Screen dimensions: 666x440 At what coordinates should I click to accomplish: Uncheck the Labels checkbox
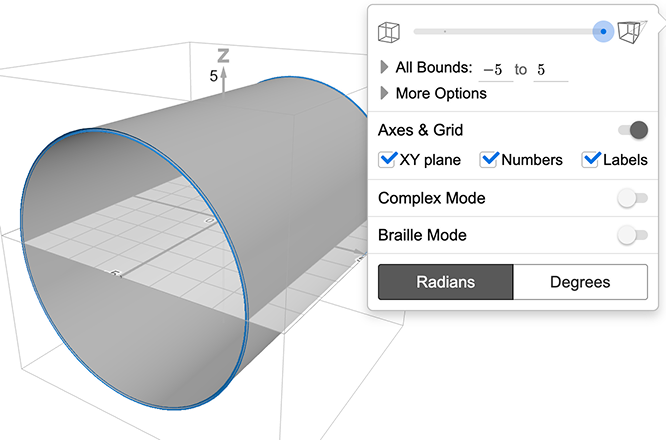click(591, 159)
